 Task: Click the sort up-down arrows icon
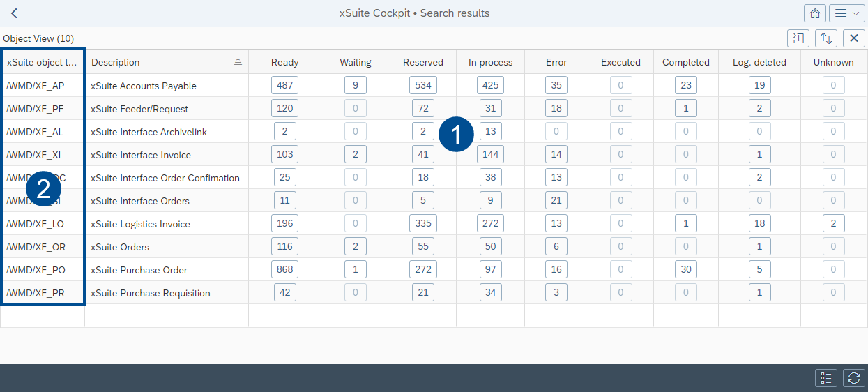[x=825, y=38]
